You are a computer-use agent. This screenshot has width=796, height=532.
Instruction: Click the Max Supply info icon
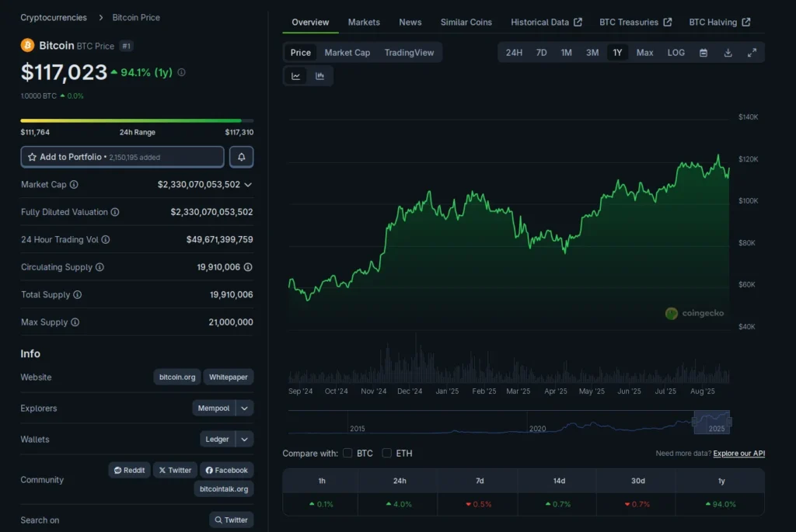click(75, 322)
